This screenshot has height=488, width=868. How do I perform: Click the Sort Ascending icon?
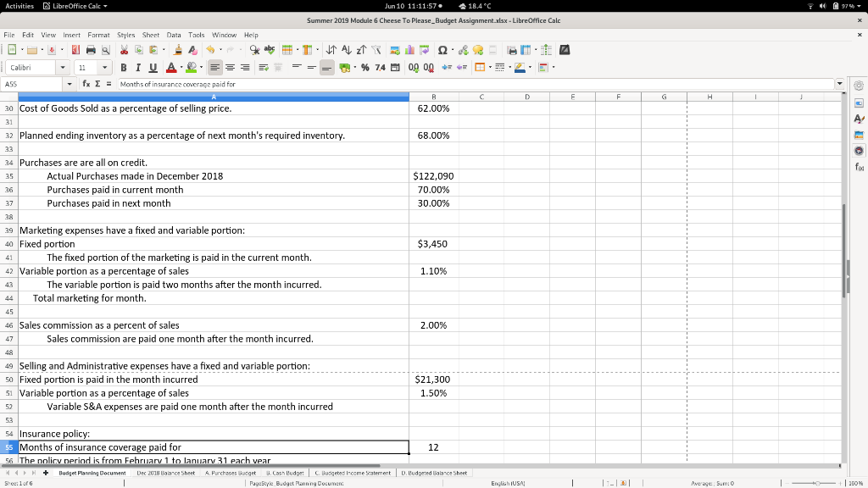tap(347, 50)
